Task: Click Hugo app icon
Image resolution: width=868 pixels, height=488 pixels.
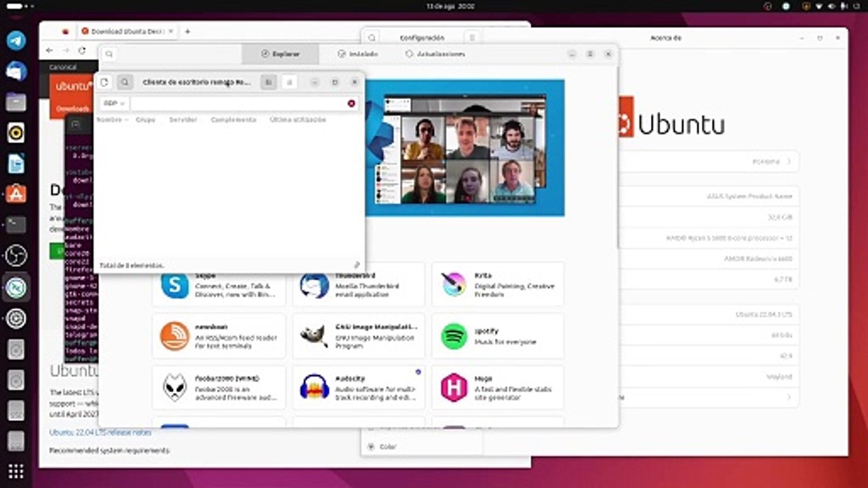Action: 454,387
